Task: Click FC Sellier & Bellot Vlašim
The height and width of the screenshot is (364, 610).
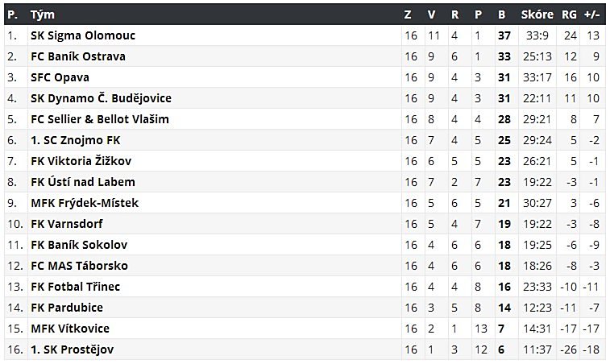Action: 100,119
